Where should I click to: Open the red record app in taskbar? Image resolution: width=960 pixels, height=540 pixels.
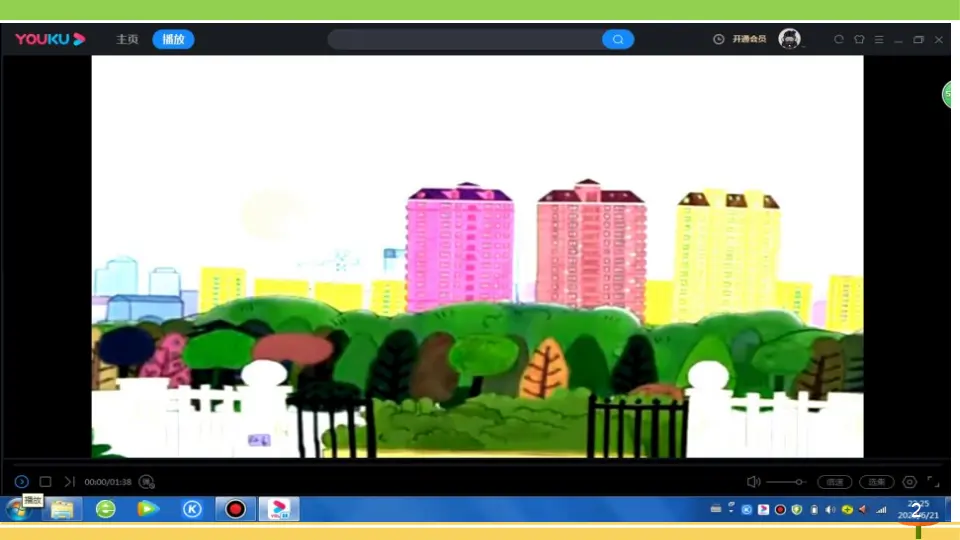(235, 509)
